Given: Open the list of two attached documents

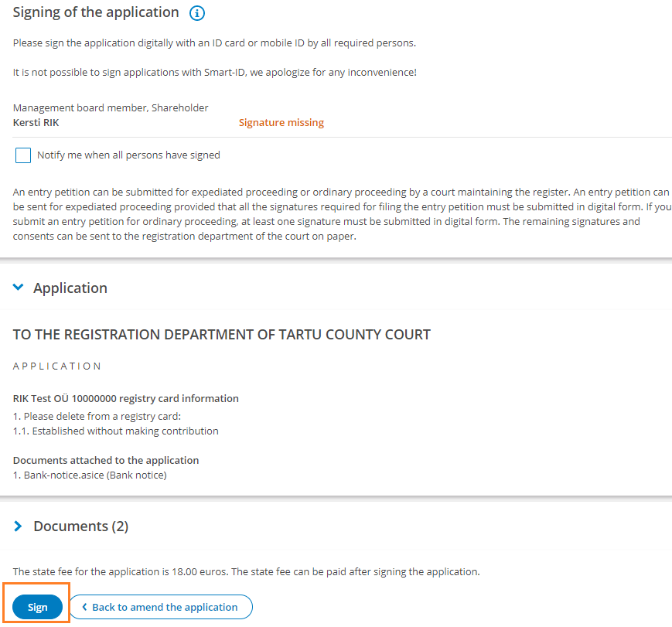Looking at the screenshot, I should (80, 526).
